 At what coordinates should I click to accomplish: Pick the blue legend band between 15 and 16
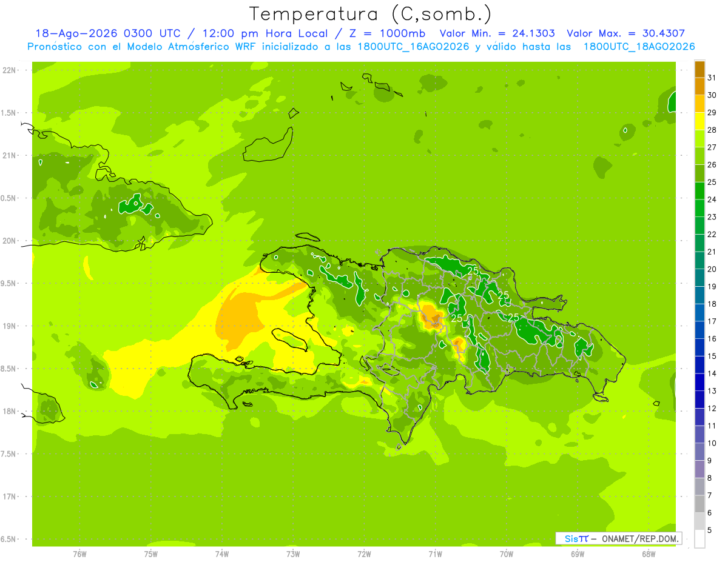click(x=699, y=347)
